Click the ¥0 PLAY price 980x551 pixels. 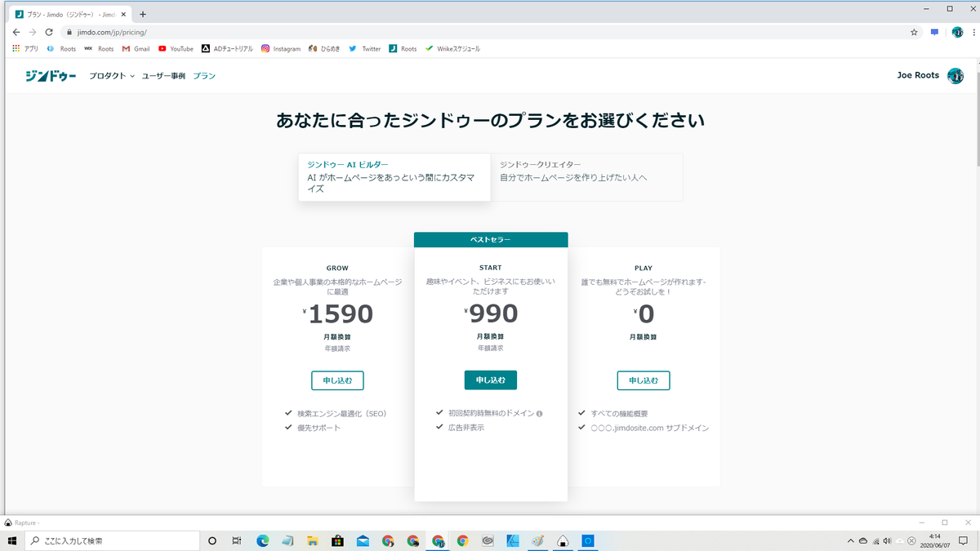644,313
